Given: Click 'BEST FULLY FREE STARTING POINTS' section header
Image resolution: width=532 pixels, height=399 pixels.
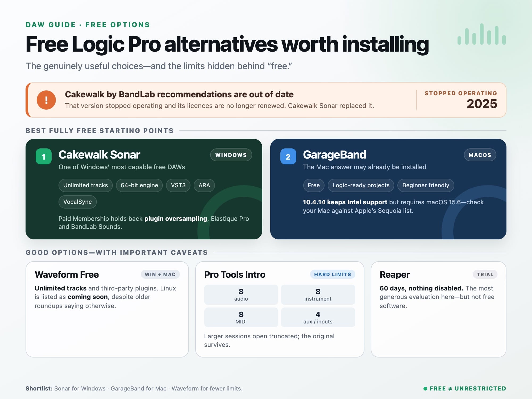Looking at the screenshot, I should tap(99, 131).
